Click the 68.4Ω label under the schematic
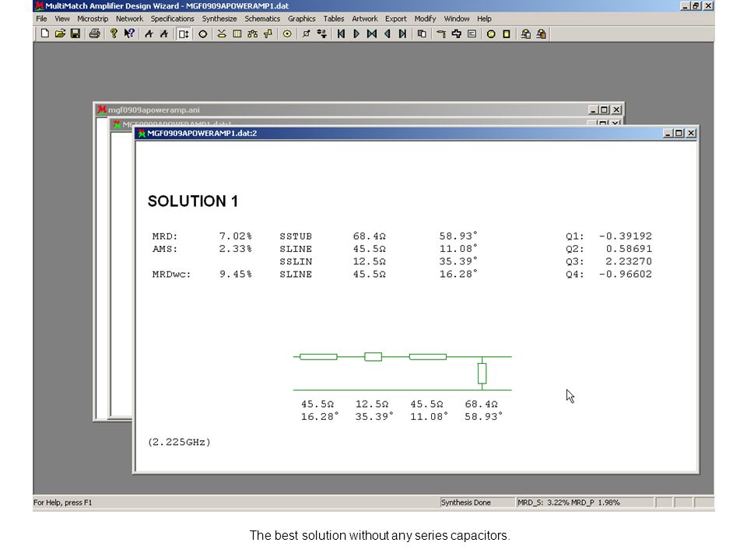 tap(481, 404)
